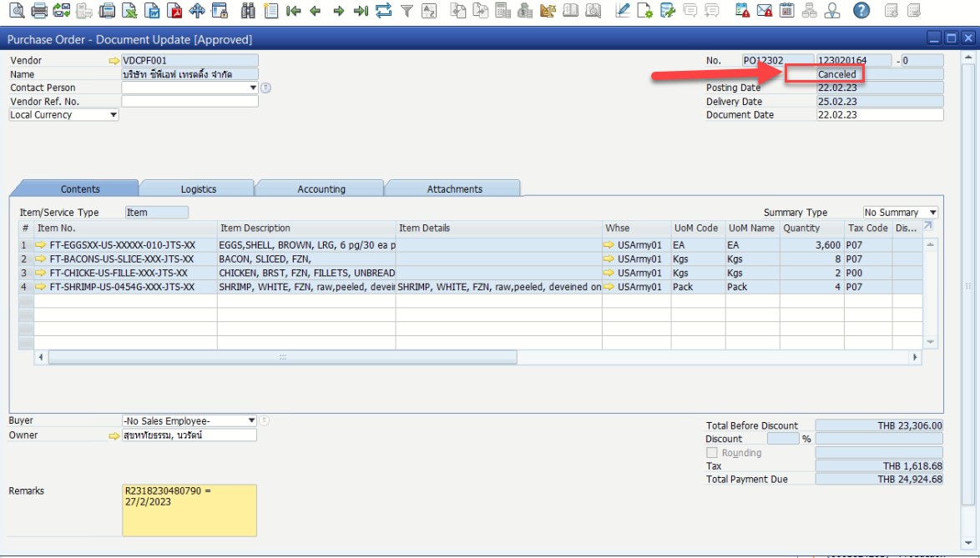Click the item table scroll-right arrow
Viewport: 980px width, 558px height.
(x=915, y=358)
